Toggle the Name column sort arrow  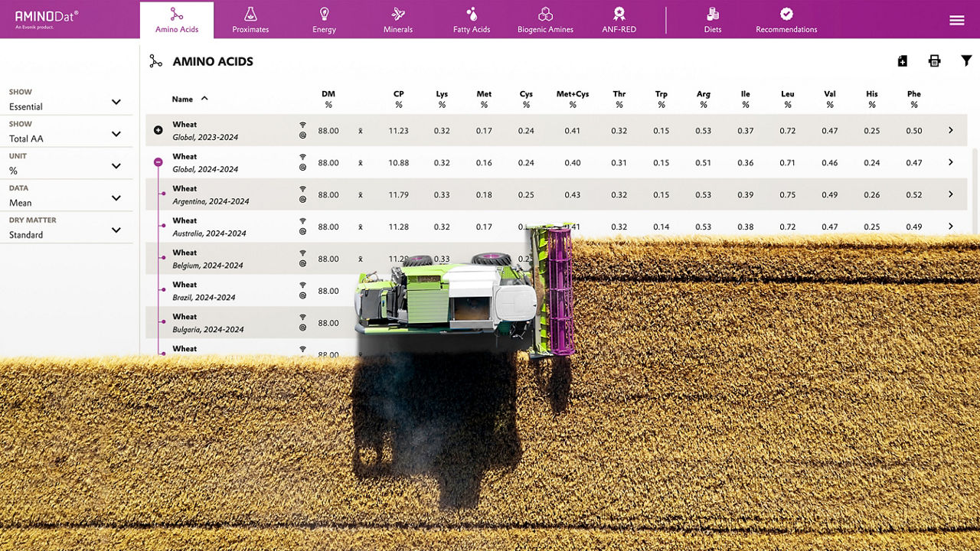coord(204,99)
